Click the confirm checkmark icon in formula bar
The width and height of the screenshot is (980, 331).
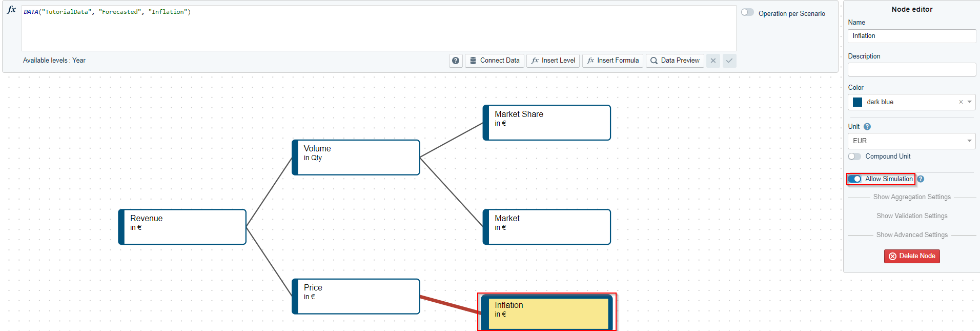tap(729, 61)
